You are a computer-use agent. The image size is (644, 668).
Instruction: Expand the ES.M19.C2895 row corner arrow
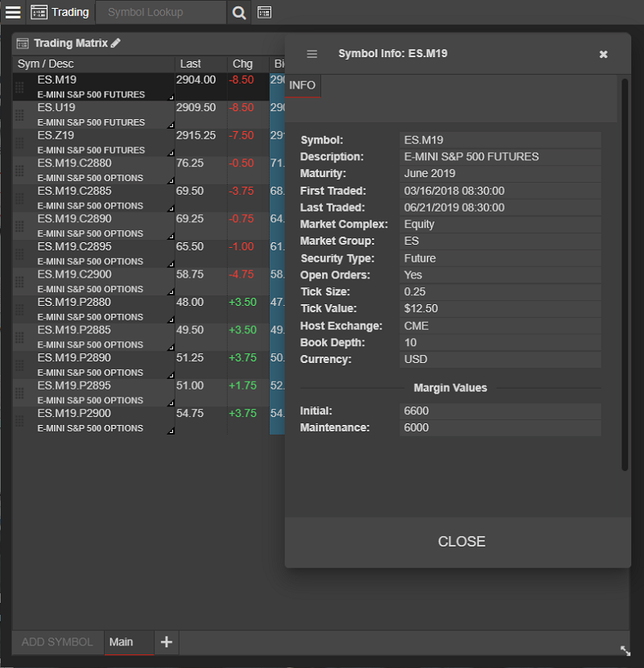point(171,264)
